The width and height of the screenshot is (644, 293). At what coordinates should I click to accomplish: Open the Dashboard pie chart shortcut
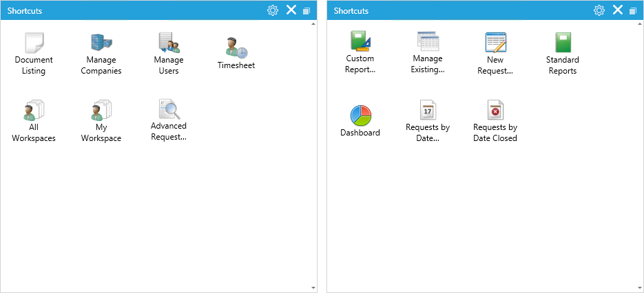360,120
